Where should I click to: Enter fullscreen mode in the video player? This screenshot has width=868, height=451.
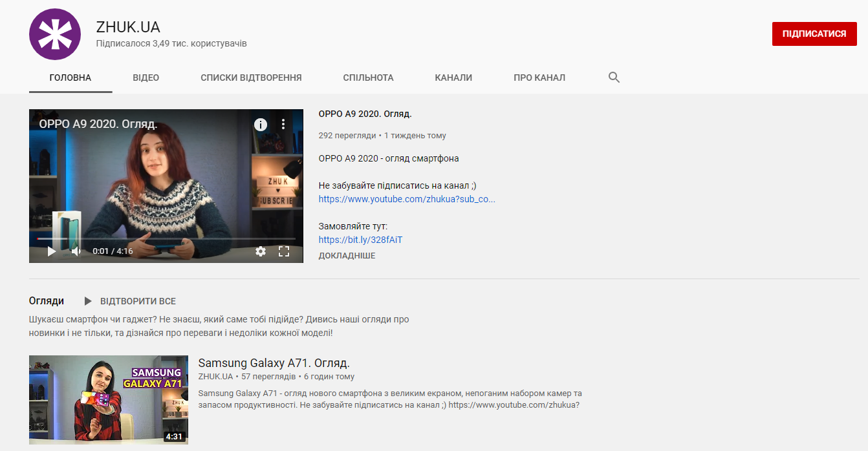coord(284,251)
